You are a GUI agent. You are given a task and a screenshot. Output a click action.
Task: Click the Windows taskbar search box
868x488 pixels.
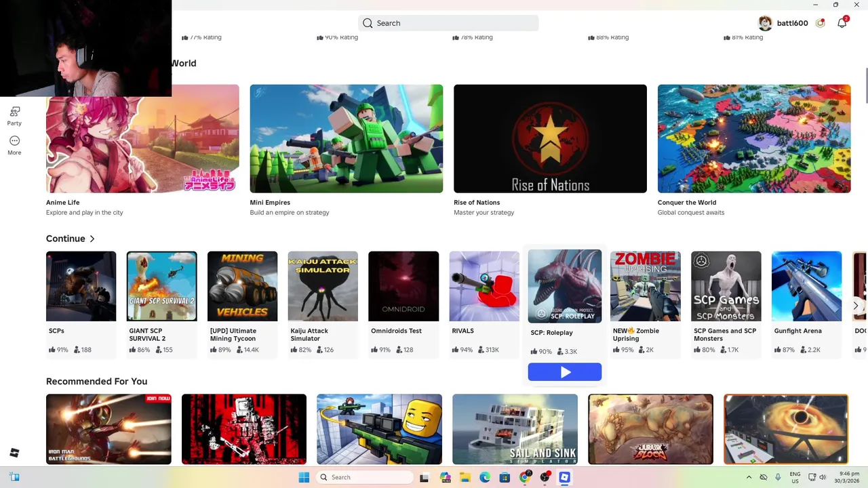pos(366,477)
